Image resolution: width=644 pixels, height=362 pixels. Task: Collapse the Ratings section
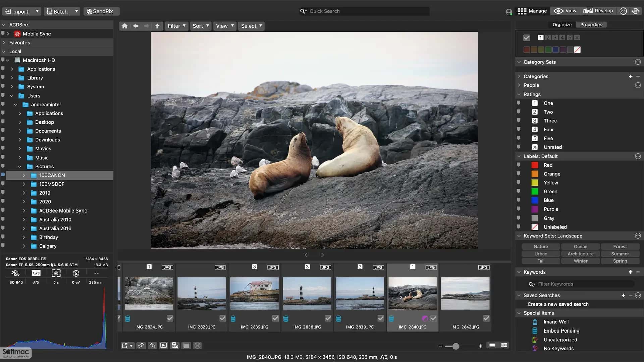[519, 94]
